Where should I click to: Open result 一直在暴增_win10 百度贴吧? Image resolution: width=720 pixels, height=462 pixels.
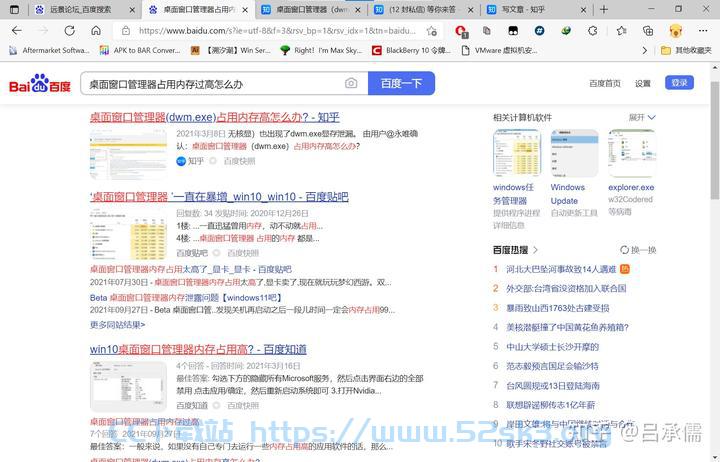pos(219,197)
